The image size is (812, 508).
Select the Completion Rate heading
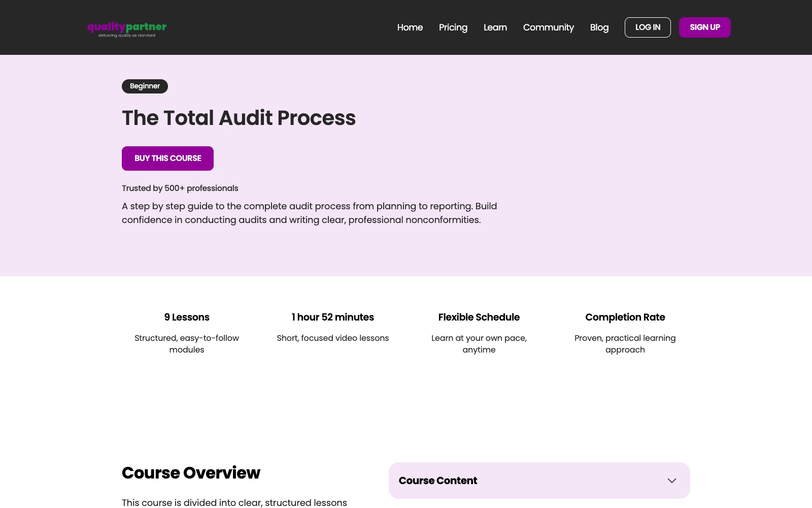click(x=625, y=317)
